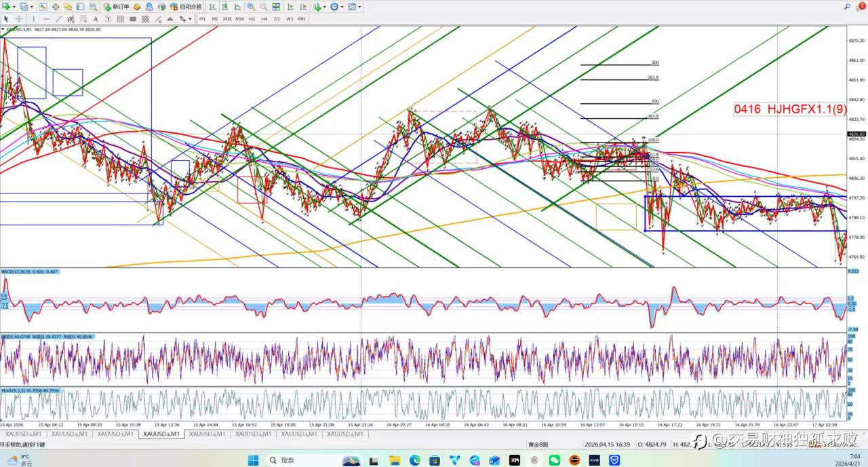Expand the Templates dropdown arrow

pyautogui.click(x=359, y=6)
